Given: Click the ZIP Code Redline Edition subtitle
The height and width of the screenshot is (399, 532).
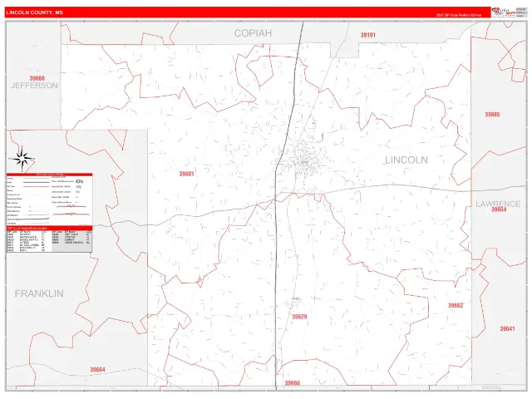Looking at the screenshot, I should pyautogui.click(x=459, y=15).
